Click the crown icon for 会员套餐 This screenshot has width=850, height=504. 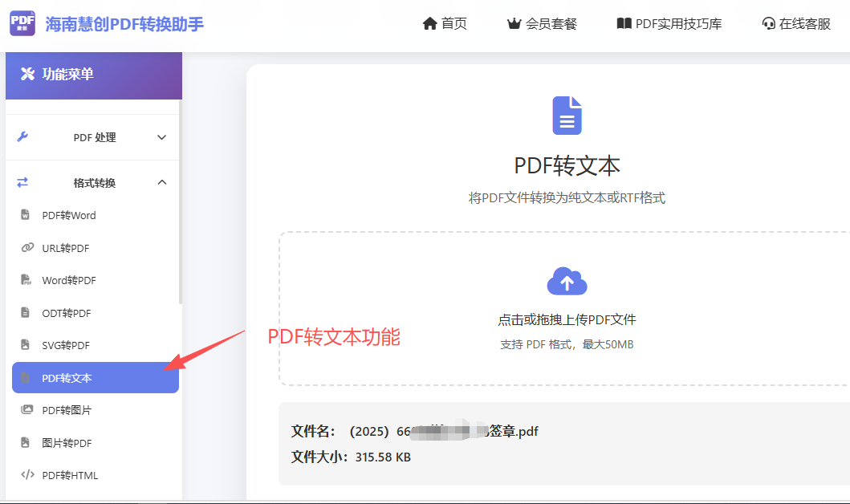[514, 23]
